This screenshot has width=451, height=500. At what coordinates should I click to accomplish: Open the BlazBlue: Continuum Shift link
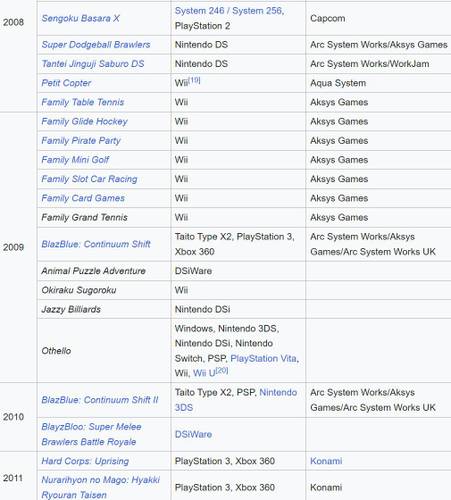pyautogui.click(x=96, y=244)
